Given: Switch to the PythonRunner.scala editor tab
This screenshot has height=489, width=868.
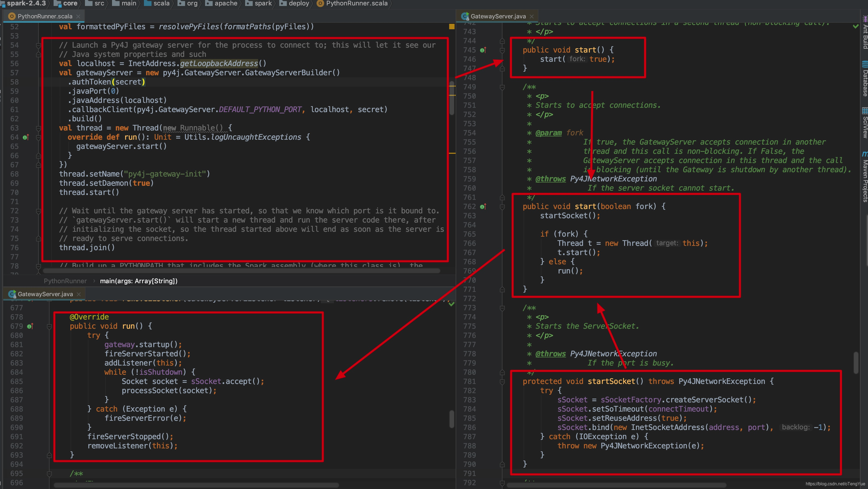Looking at the screenshot, I should (x=44, y=16).
